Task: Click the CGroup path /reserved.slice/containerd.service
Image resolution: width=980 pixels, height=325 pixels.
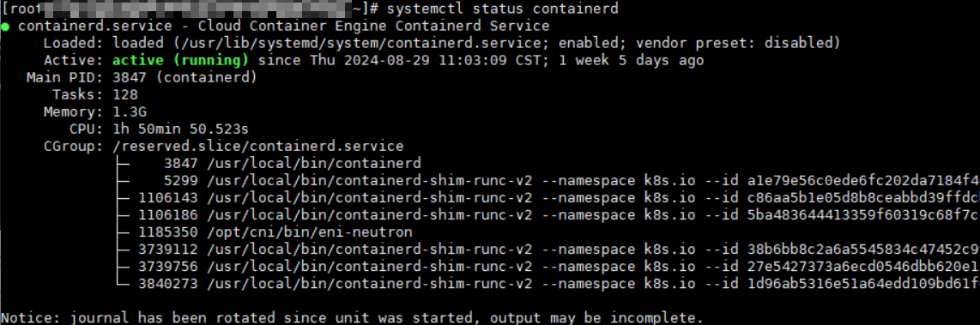Action: click(x=258, y=147)
